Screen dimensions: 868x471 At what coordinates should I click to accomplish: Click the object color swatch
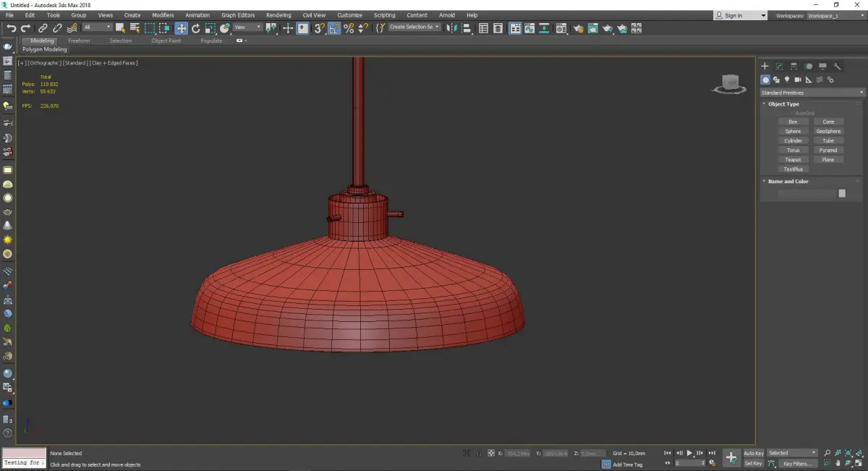842,193
